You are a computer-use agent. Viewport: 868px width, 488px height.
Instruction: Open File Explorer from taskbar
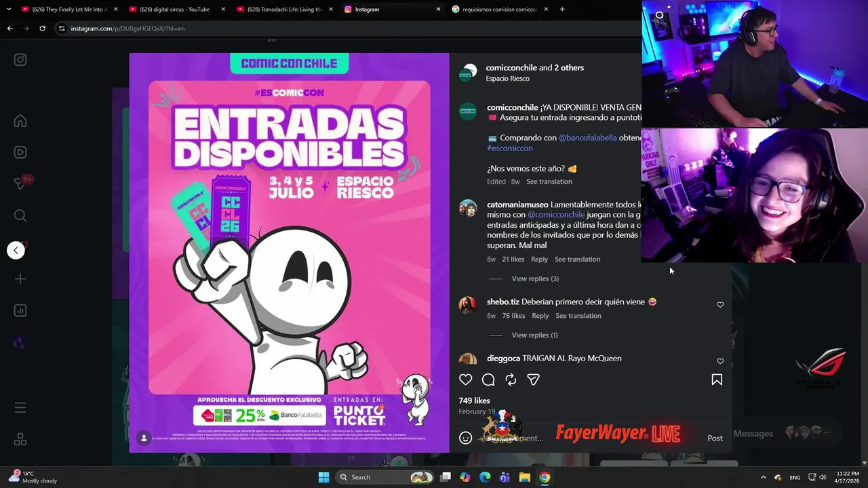tap(525, 477)
